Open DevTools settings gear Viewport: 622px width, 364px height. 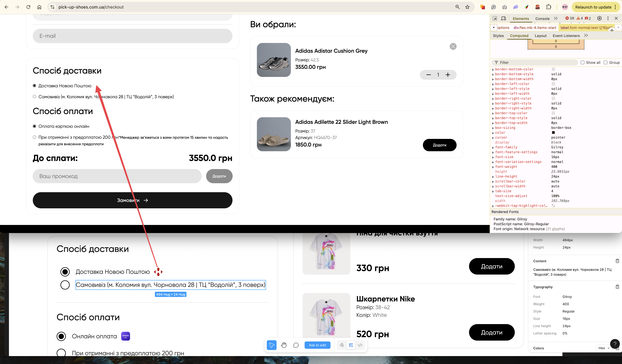599,18
